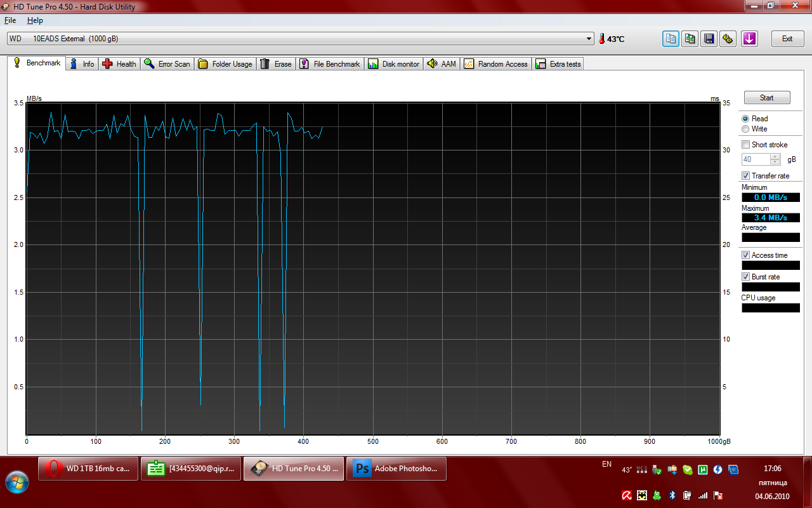Click the Bluetooth tray icon
This screenshot has width=812, height=508.
[672, 495]
